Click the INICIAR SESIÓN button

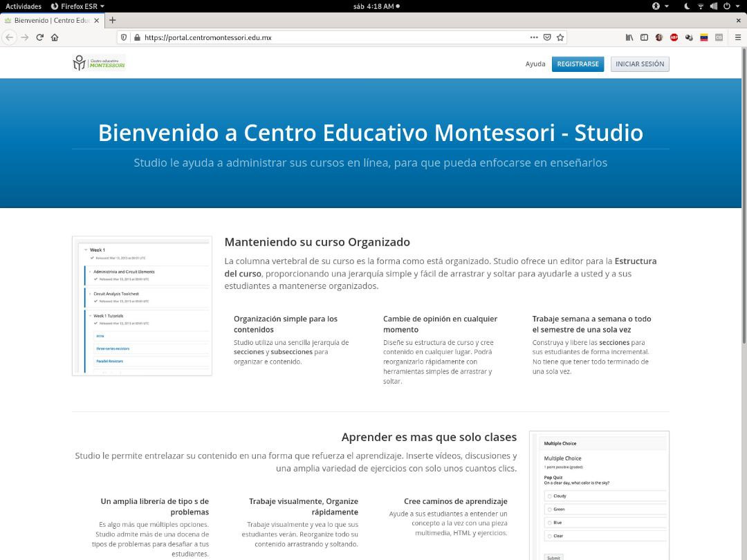tap(640, 64)
